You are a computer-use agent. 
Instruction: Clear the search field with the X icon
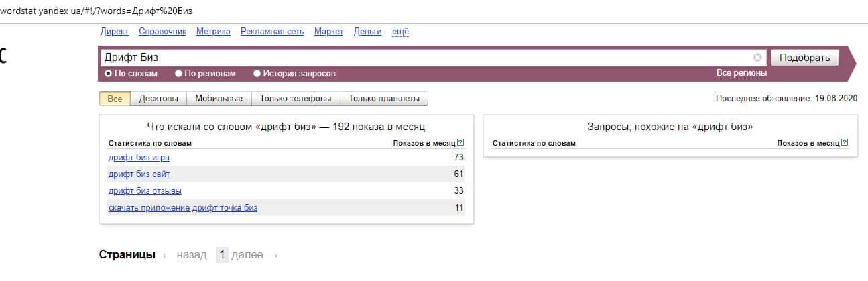757,58
